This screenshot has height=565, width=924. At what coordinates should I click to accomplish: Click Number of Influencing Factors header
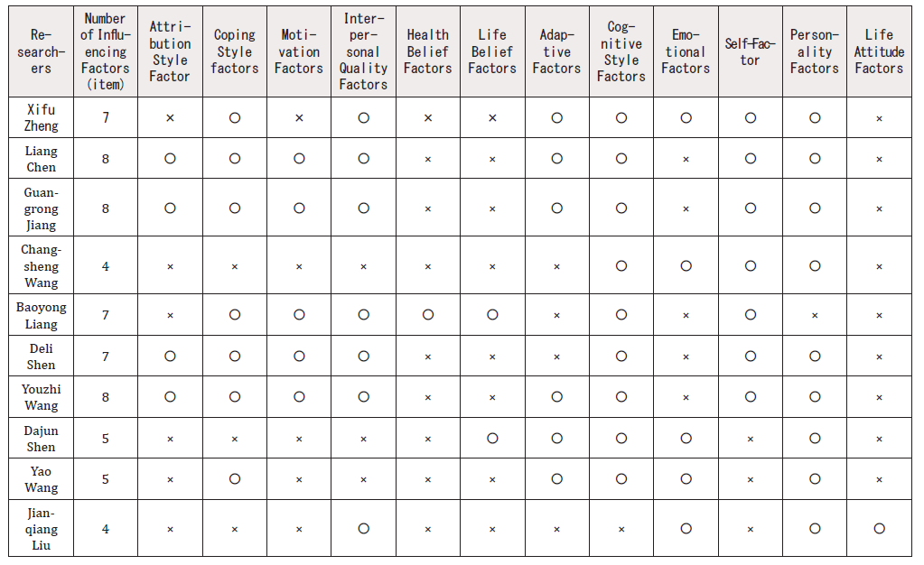pos(106,51)
